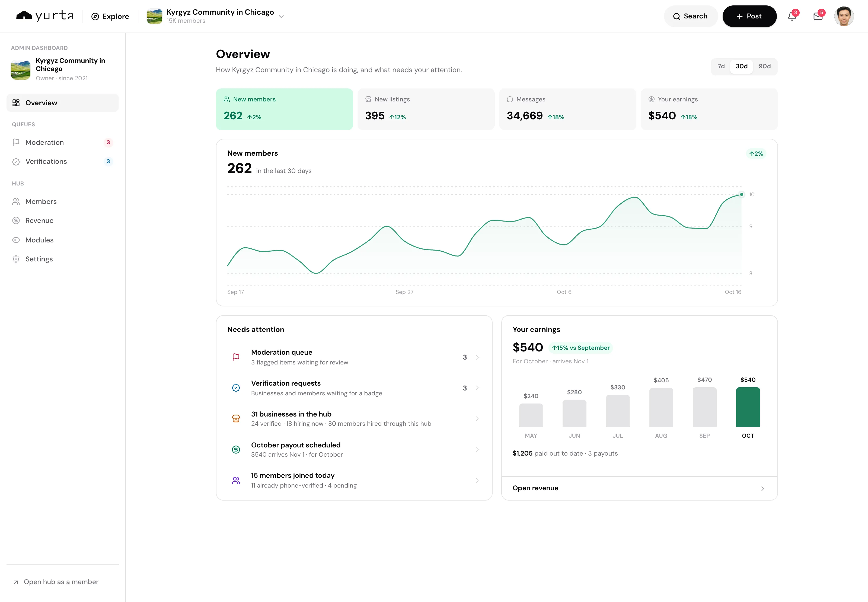Click the chart's latest data point dot

(x=741, y=195)
